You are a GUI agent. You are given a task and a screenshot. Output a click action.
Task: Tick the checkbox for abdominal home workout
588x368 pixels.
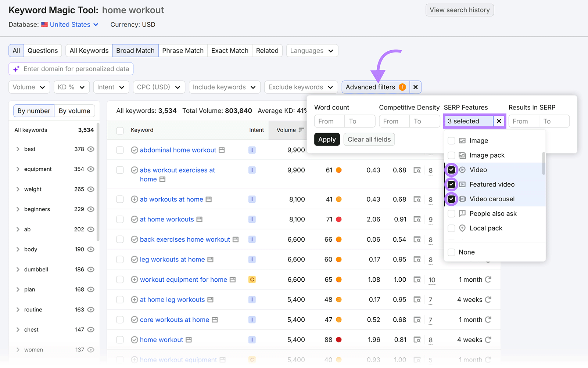[120, 150]
